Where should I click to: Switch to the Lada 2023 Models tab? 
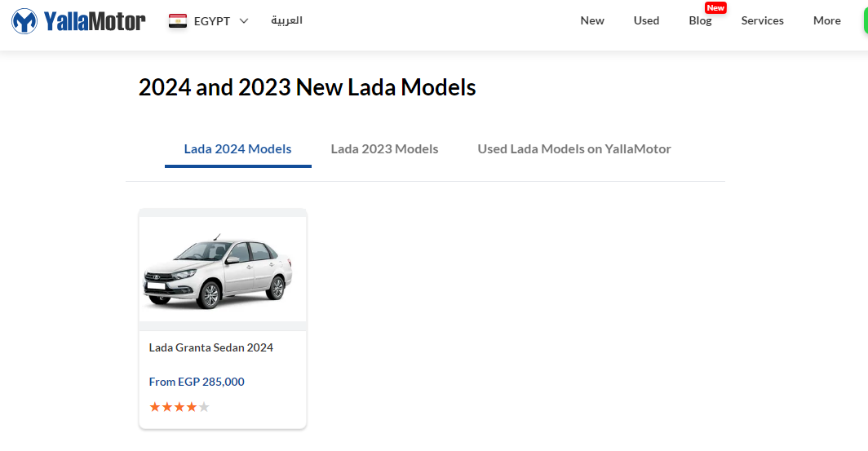(384, 149)
